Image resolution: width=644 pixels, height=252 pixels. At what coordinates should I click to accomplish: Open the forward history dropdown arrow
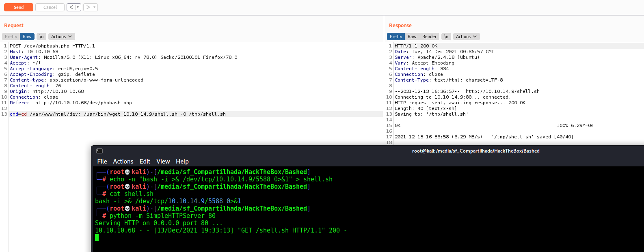[95, 7]
